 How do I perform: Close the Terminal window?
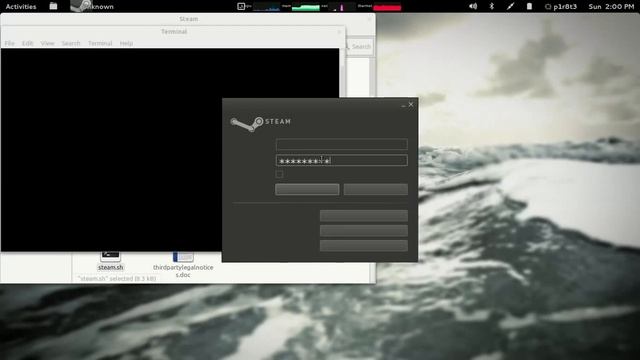point(339,32)
